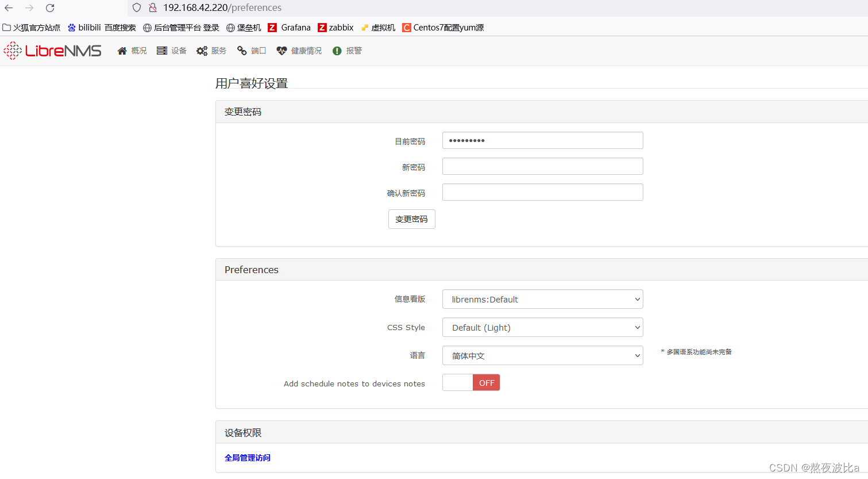Viewport: 868px width, 479px height.
Task: Click the 虚拟机 bookmark icon
Action: coord(364,27)
